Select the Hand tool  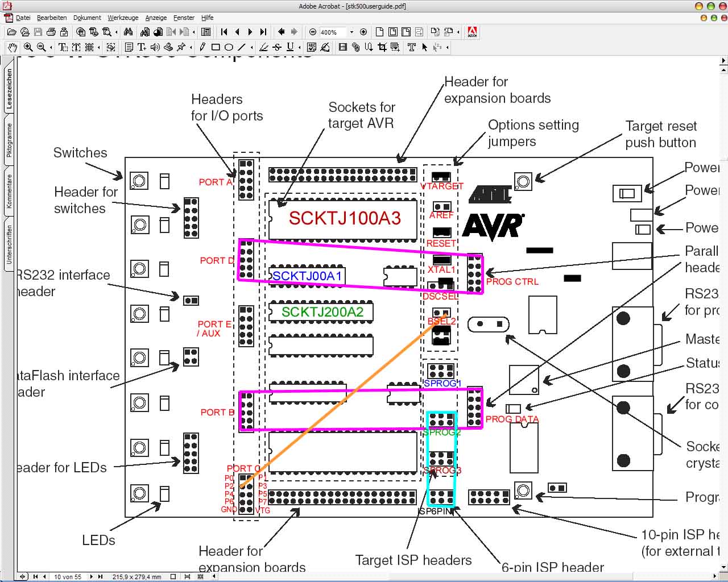coord(12,47)
